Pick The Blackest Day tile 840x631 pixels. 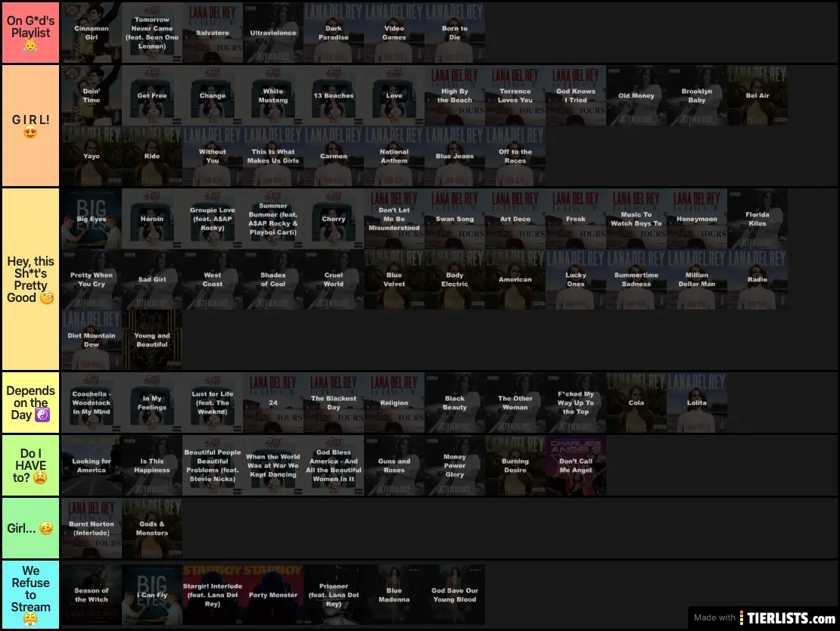(x=334, y=403)
